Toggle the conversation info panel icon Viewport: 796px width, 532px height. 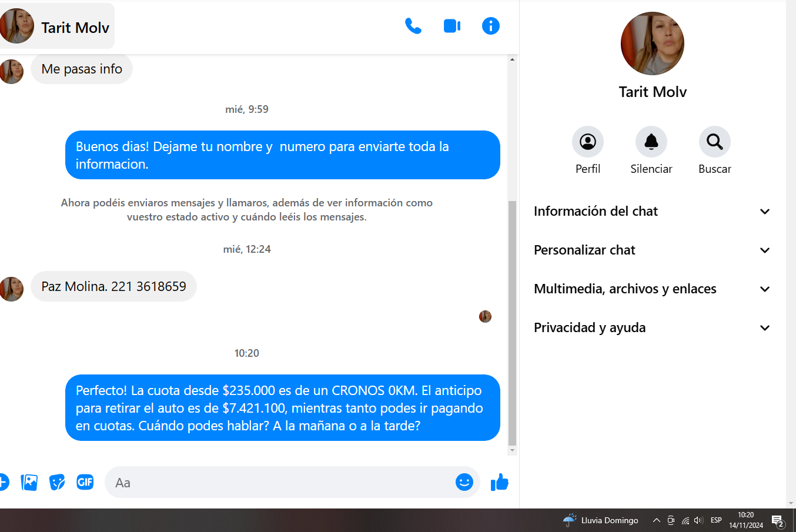point(490,26)
